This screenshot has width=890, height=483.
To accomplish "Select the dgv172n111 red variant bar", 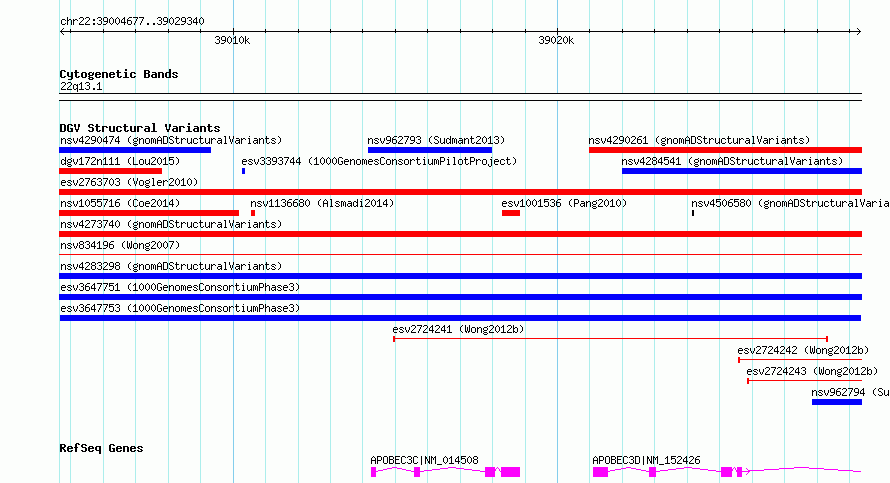I will [111, 171].
